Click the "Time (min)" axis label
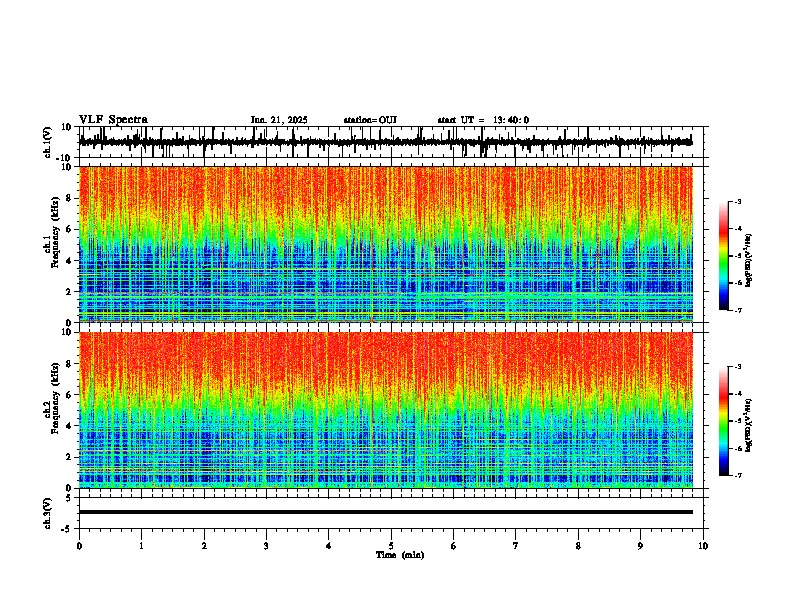 400,555
